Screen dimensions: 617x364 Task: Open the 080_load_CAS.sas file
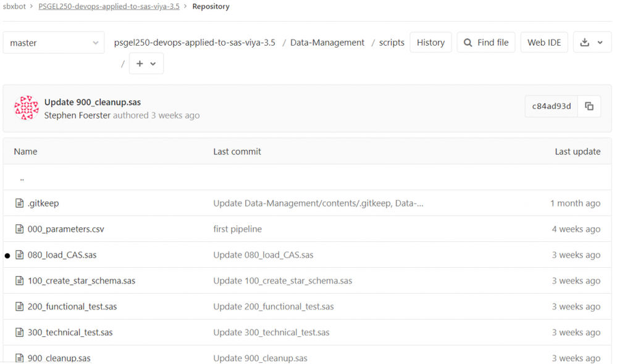[x=62, y=255]
